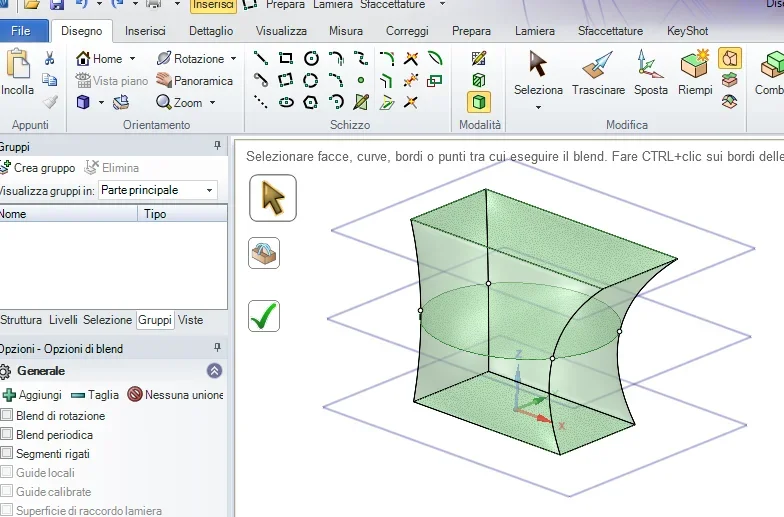Viewport: 784px width, 517px height.
Task: Switch to Section mode icon
Action: click(478, 80)
